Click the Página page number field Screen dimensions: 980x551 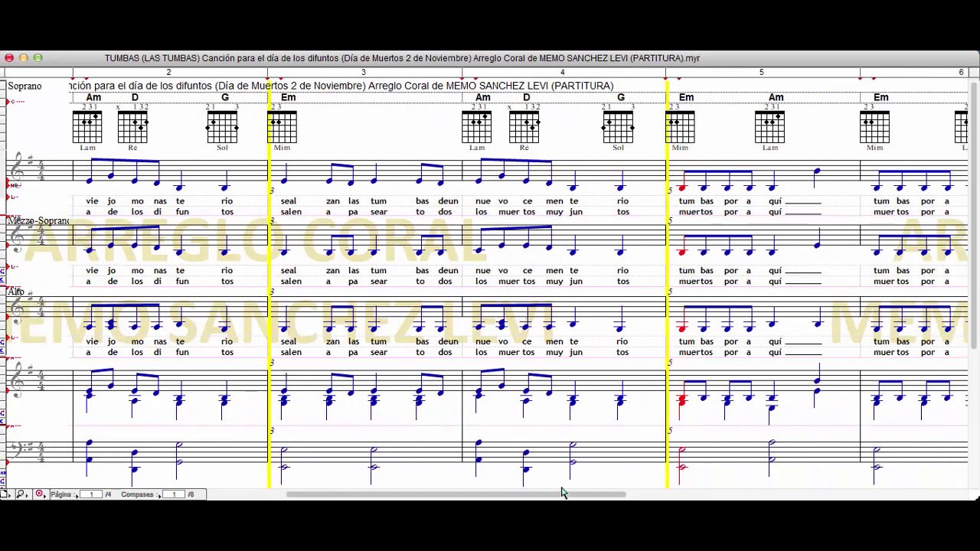91,494
